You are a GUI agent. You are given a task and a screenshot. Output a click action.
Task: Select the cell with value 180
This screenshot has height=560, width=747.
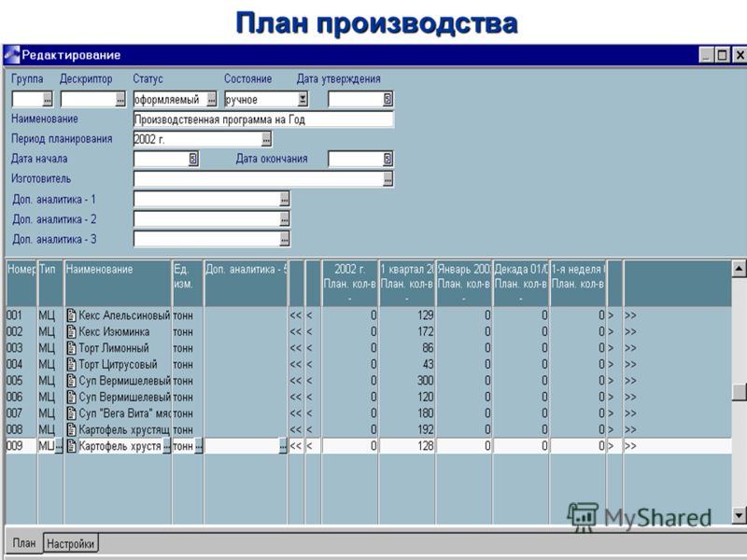tap(407, 413)
